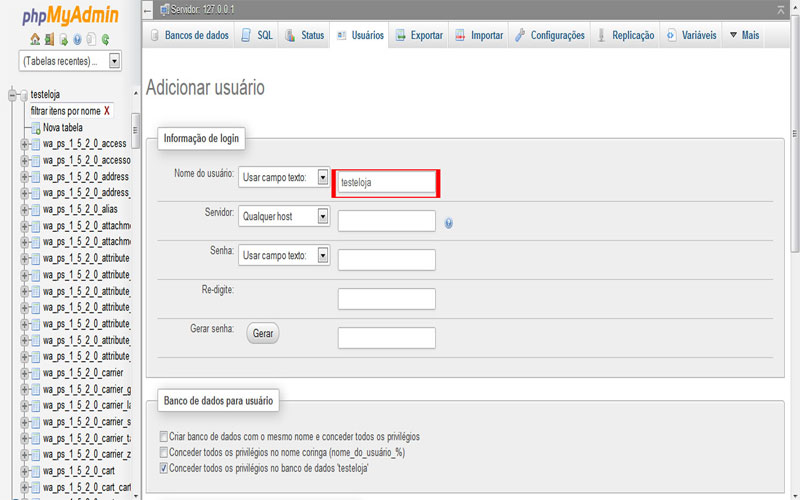Click the navigation tree scrollbar thumb

point(135,130)
